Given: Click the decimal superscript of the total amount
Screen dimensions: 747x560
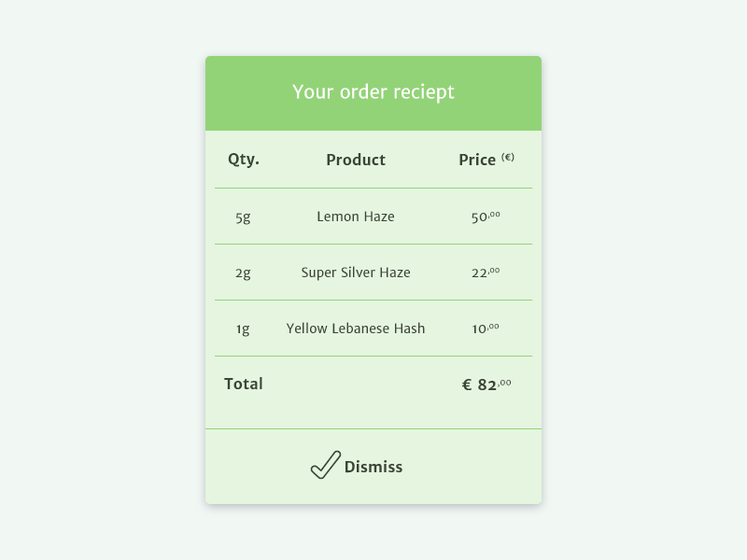Looking at the screenshot, I should click(x=505, y=382).
